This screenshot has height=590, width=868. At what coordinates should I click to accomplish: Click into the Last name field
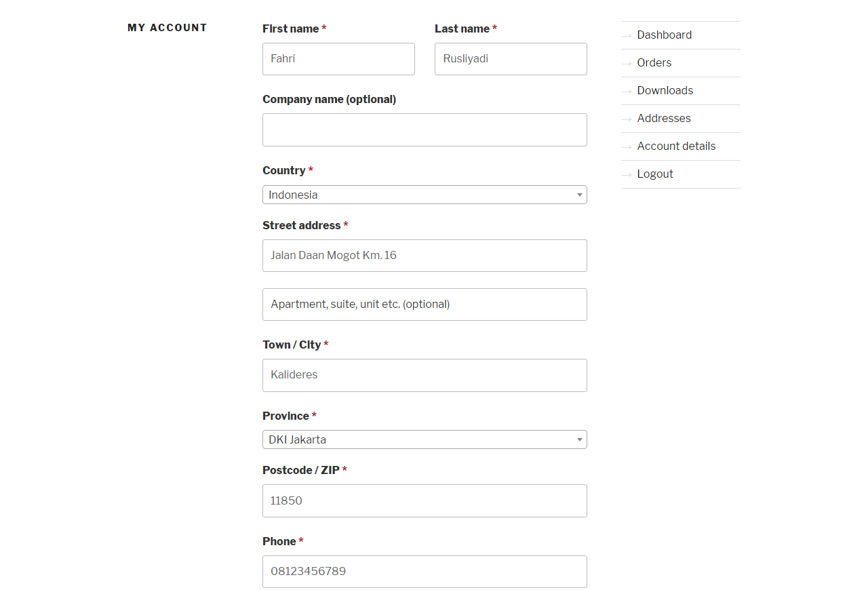pyautogui.click(x=511, y=59)
